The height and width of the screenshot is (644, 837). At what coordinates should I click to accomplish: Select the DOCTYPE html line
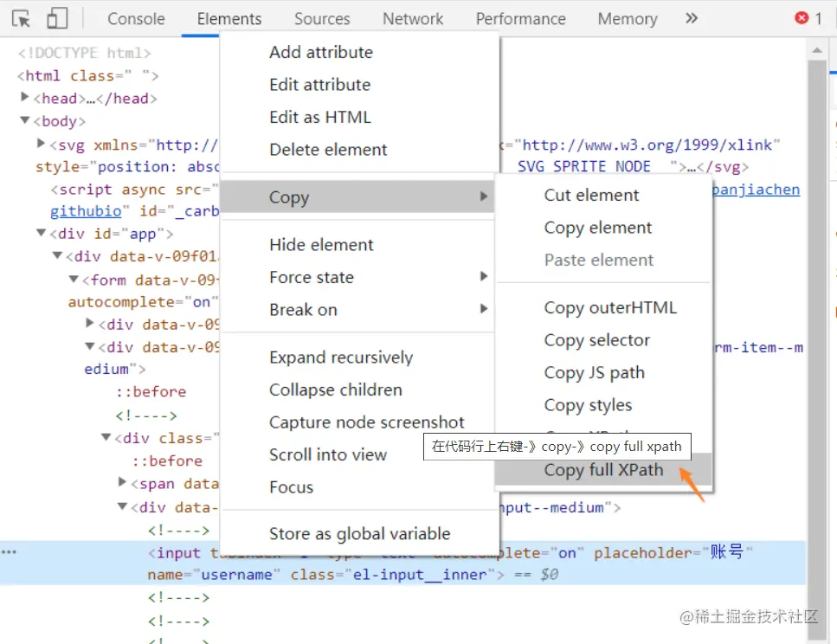point(84,53)
